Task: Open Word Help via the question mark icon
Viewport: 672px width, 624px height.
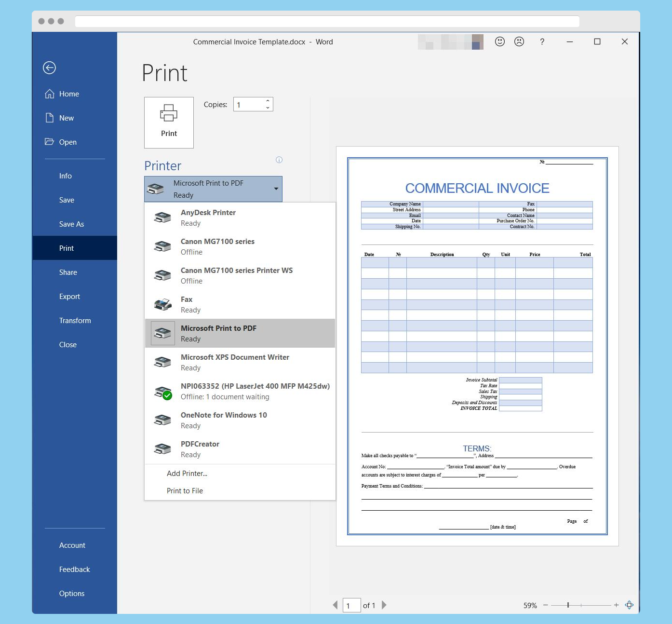Action: 542,42
